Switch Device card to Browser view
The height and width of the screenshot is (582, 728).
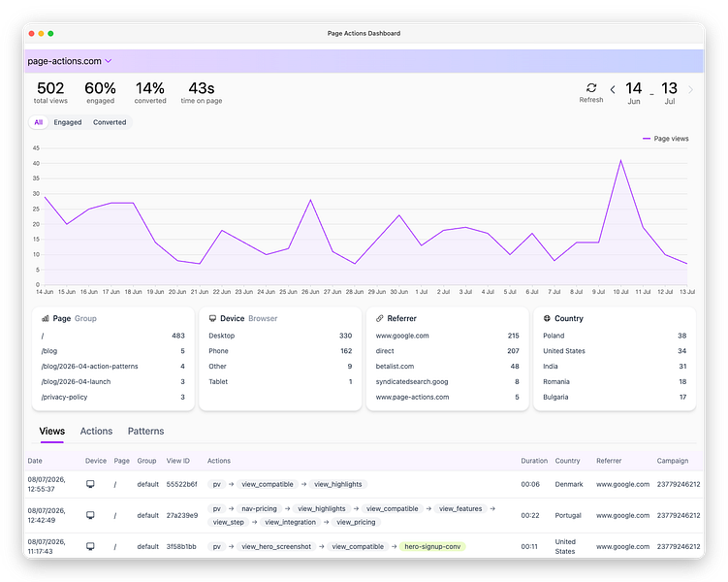(x=263, y=318)
